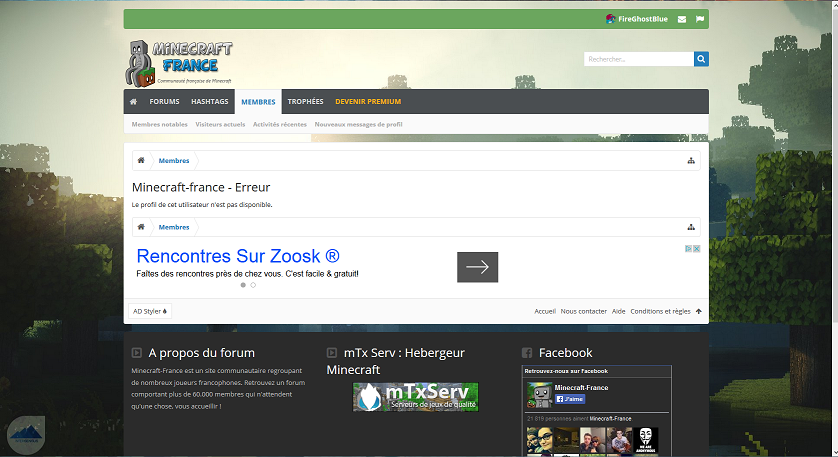Click the Minecraft-France Facebook avatar thumbnail
Screen dimensions: 838x457
click(x=539, y=394)
